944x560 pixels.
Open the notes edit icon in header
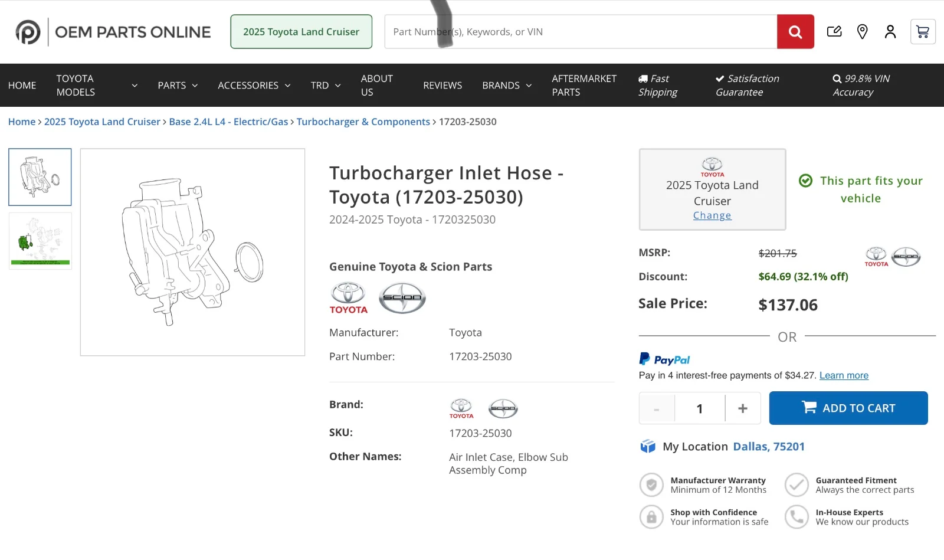click(834, 32)
